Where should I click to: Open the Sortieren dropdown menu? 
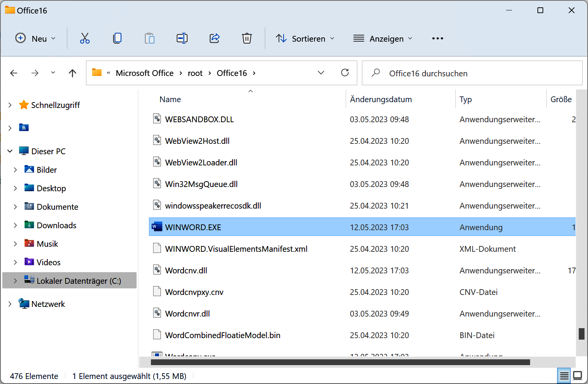pos(305,39)
